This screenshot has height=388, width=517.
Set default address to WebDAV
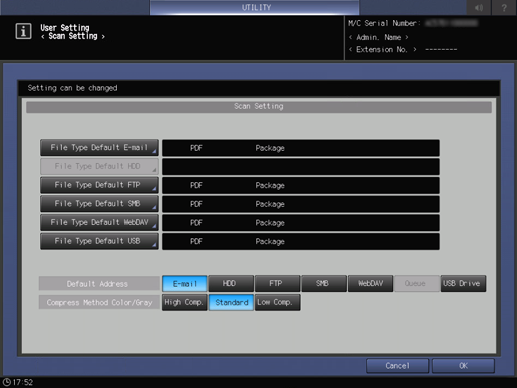370,284
